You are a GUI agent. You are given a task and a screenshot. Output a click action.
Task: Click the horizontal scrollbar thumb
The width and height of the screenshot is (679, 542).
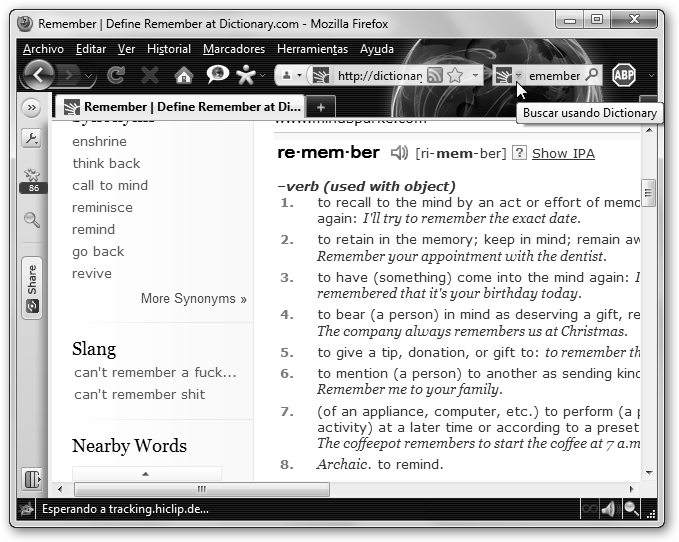[x=200, y=489]
